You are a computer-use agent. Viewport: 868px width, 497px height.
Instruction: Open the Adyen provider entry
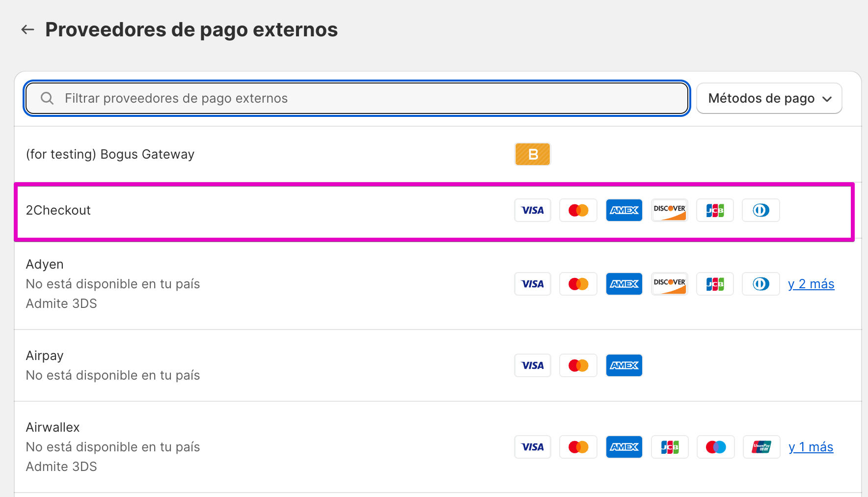pos(45,264)
